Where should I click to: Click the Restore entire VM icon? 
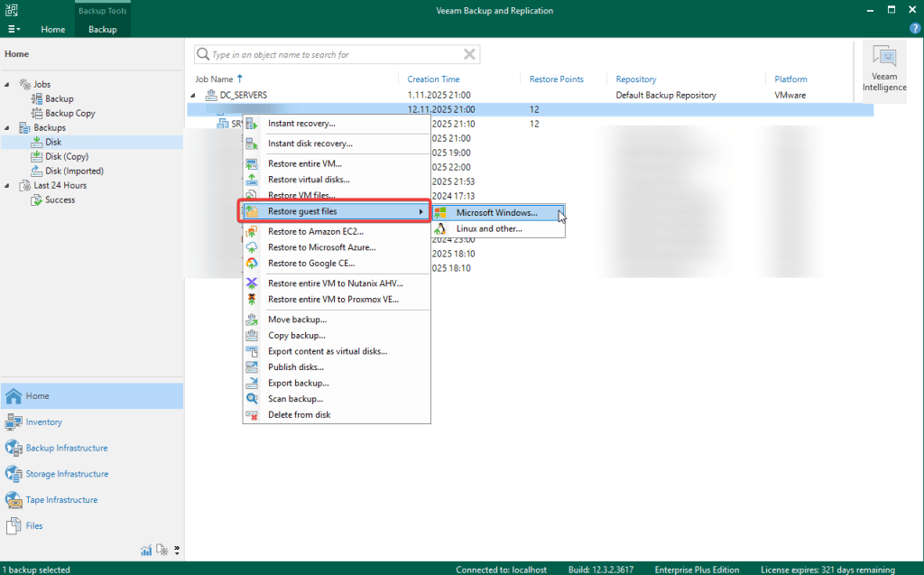252,164
